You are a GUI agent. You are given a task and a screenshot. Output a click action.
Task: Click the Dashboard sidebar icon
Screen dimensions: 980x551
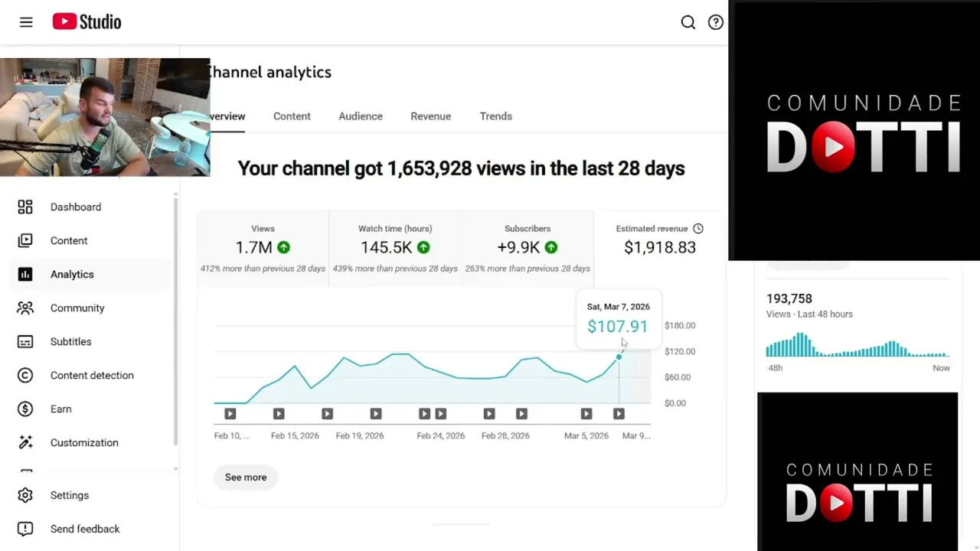click(25, 207)
